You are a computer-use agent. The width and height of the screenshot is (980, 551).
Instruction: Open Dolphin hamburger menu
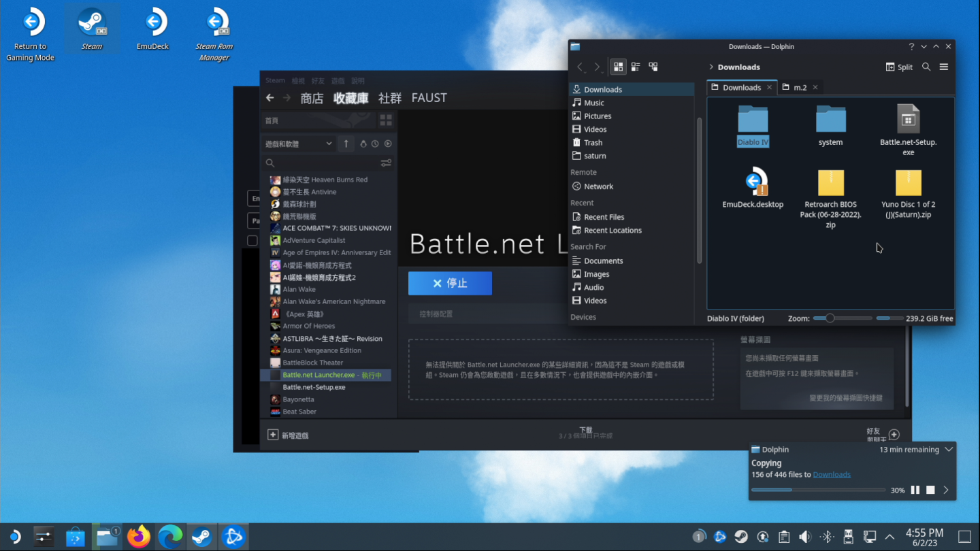pos(944,67)
